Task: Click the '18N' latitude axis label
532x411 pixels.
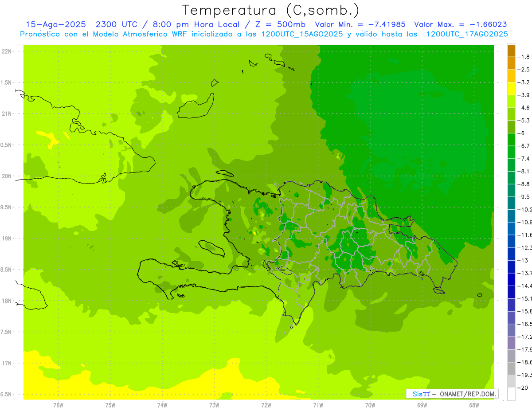Action: coord(6,301)
